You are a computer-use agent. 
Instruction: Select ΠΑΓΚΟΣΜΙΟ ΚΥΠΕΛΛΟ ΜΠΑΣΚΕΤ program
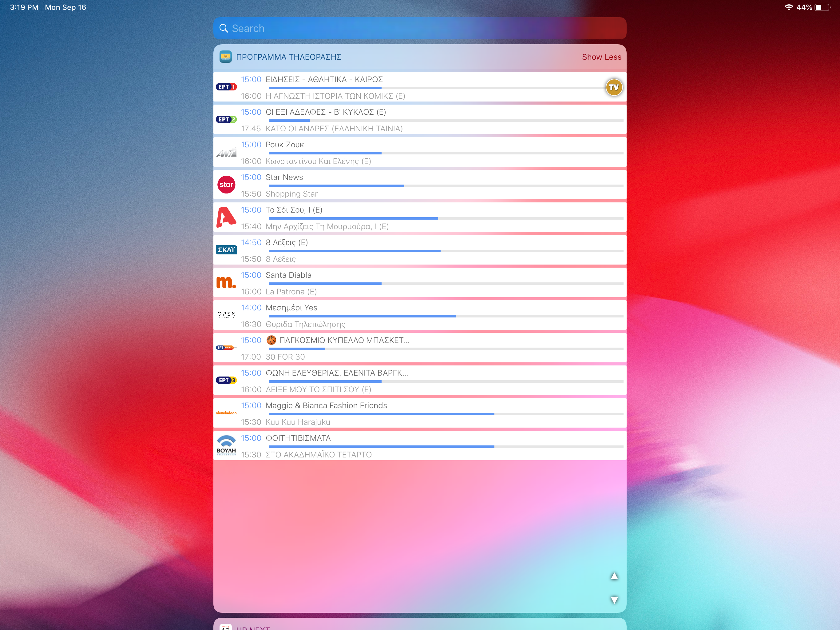pyautogui.click(x=344, y=341)
